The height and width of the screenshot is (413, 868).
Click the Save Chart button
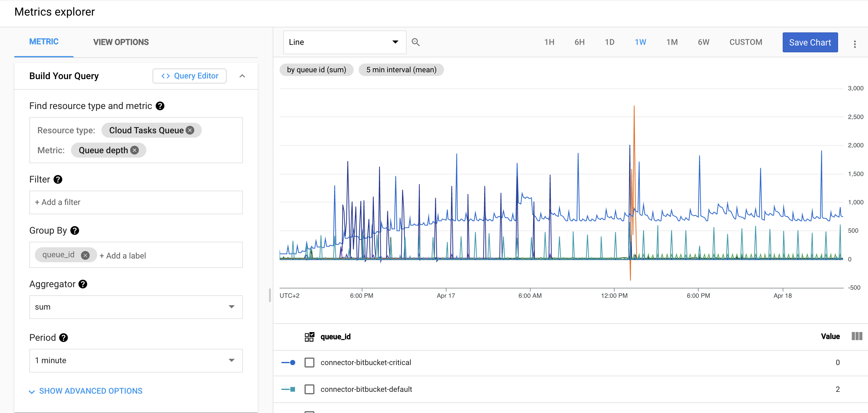810,42
